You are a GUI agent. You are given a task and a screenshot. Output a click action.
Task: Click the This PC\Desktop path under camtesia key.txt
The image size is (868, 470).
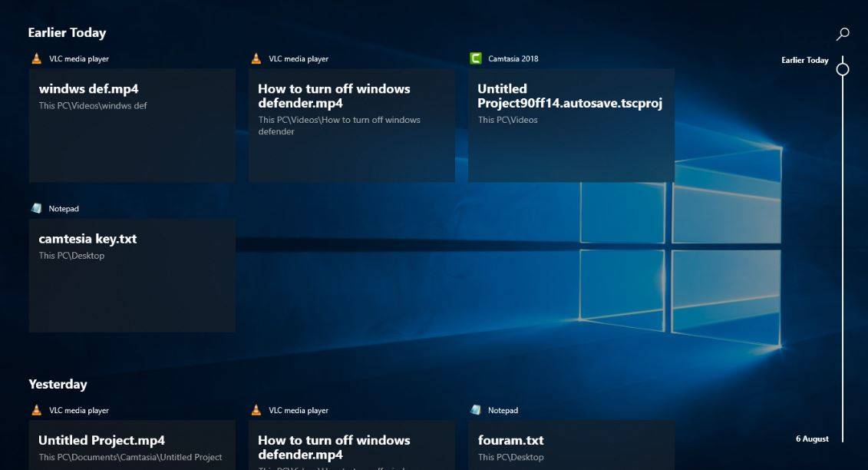pos(71,256)
